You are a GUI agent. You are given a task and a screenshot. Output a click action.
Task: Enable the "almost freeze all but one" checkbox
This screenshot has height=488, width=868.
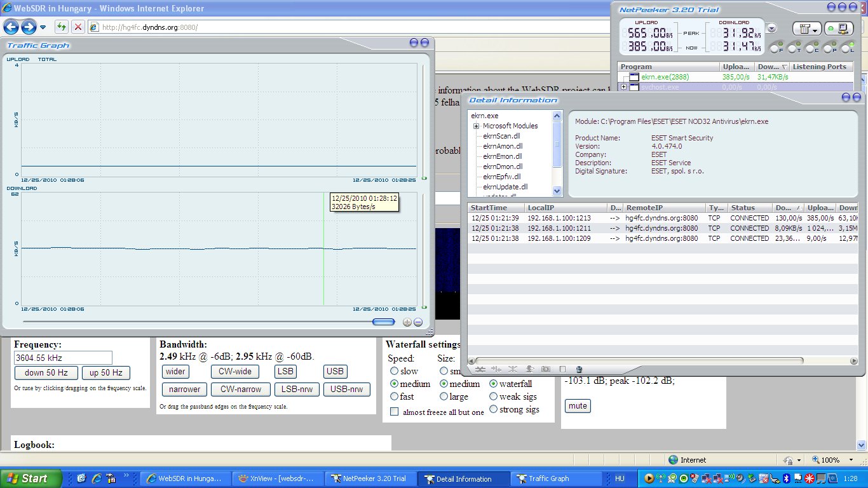(x=394, y=412)
